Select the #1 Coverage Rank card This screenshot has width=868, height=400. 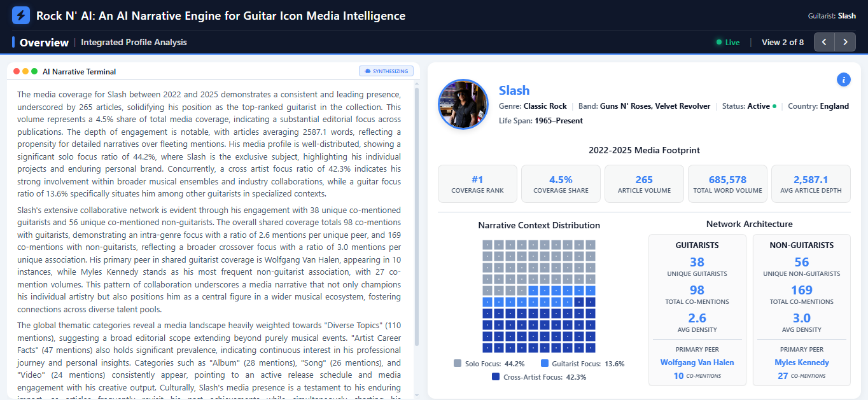click(477, 184)
